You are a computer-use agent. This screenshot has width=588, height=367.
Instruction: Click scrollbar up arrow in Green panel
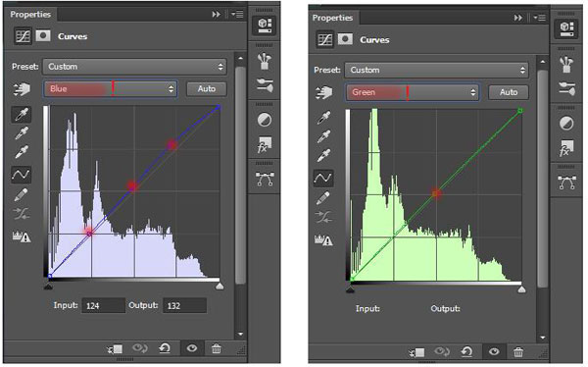tap(542, 62)
